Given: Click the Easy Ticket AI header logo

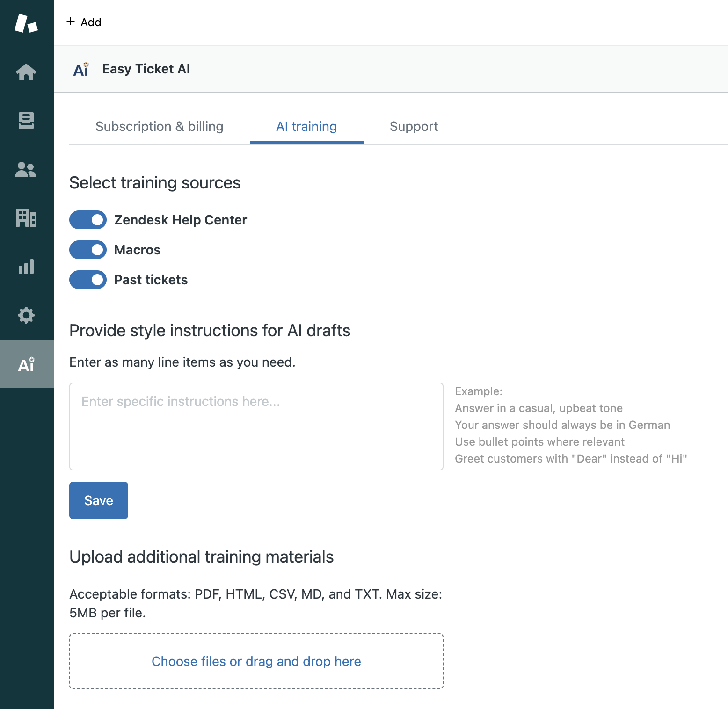Looking at the screenshot, I should (x=81, y=69).
